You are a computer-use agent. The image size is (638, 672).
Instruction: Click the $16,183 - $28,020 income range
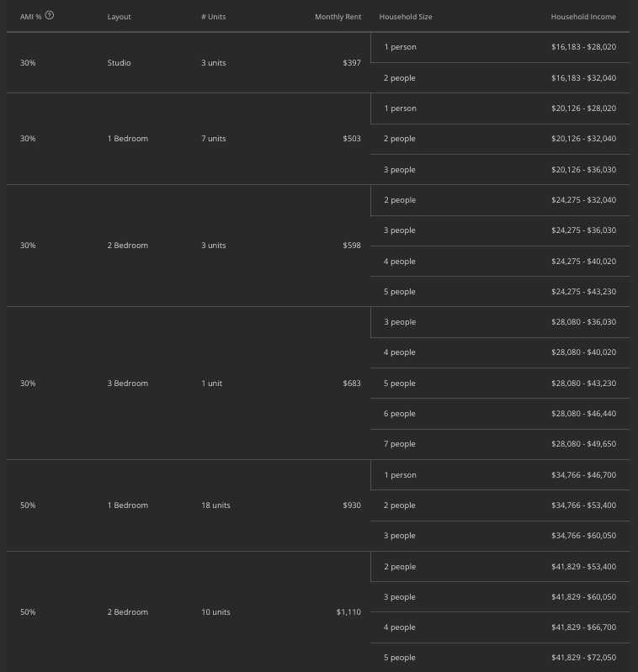pos(583,47)
